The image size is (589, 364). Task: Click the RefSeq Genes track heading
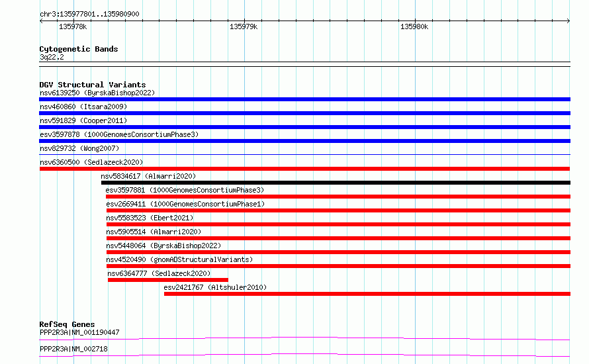click(68, 324)
